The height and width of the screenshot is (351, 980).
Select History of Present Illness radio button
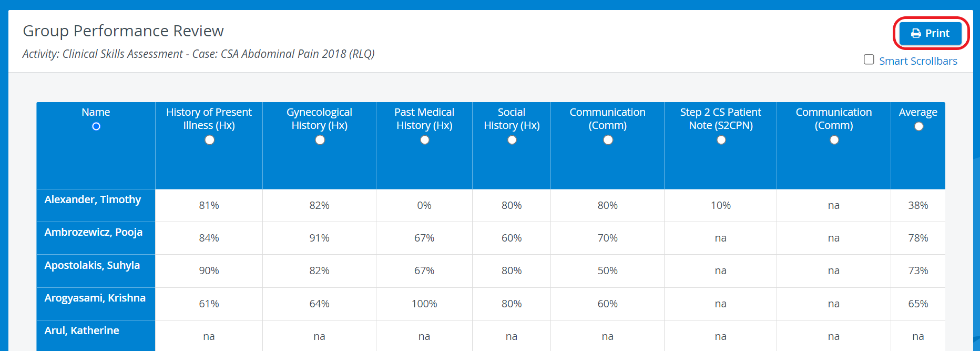[209, 140]
